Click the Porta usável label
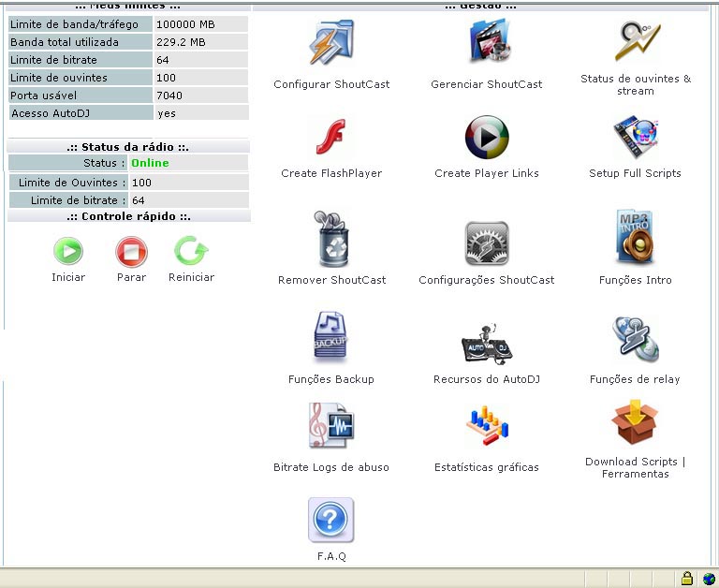 43,96
